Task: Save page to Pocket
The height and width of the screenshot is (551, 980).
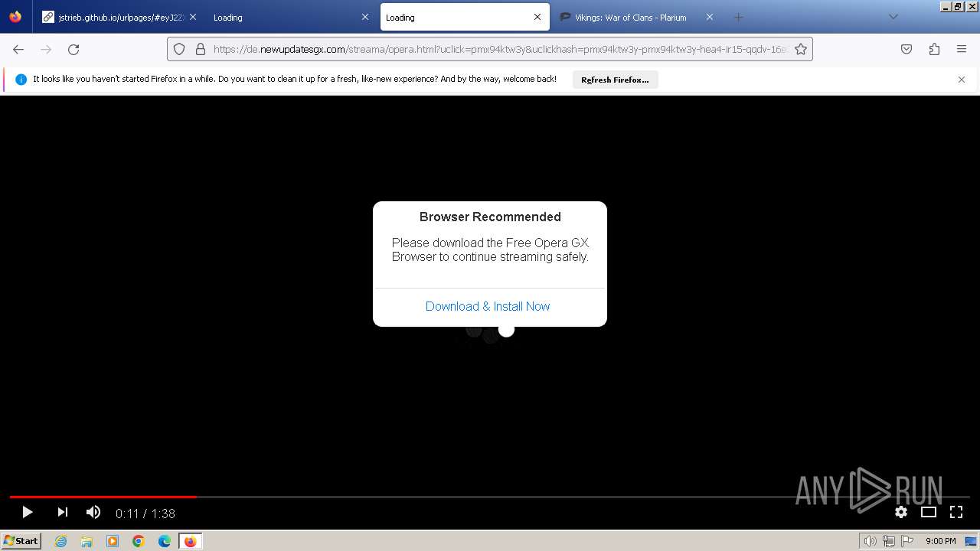Action: [906, 49]
